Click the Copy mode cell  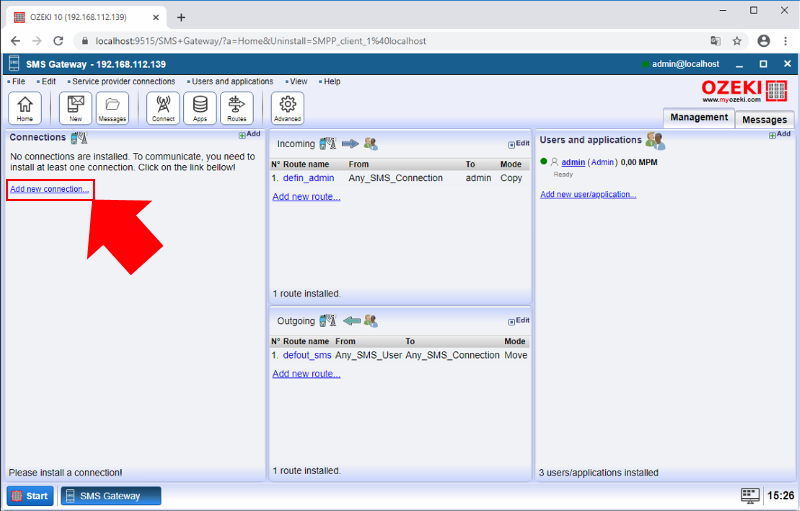point(511,178)
